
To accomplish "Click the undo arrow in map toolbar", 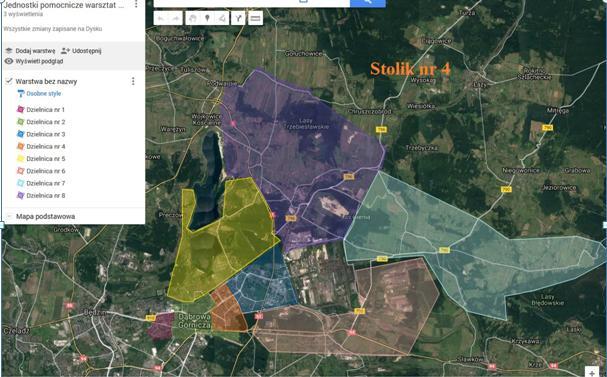I will click(161, 18).
